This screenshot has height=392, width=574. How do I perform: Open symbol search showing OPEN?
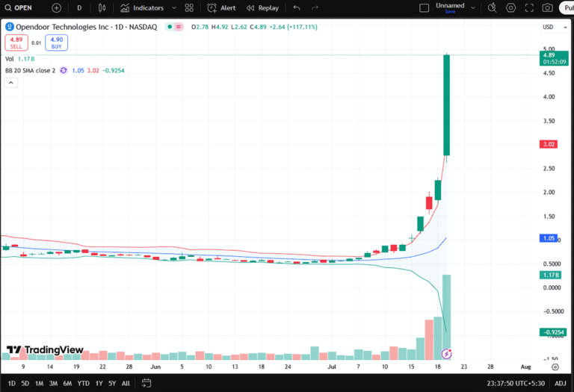click(19, 7)
